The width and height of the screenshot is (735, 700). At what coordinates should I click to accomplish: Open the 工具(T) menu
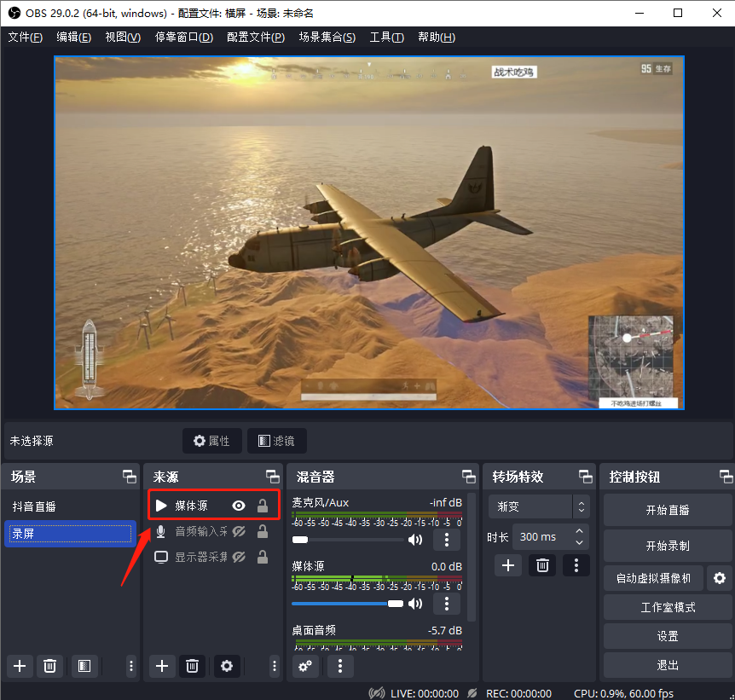pyautogui.click(x=387, y=37)
